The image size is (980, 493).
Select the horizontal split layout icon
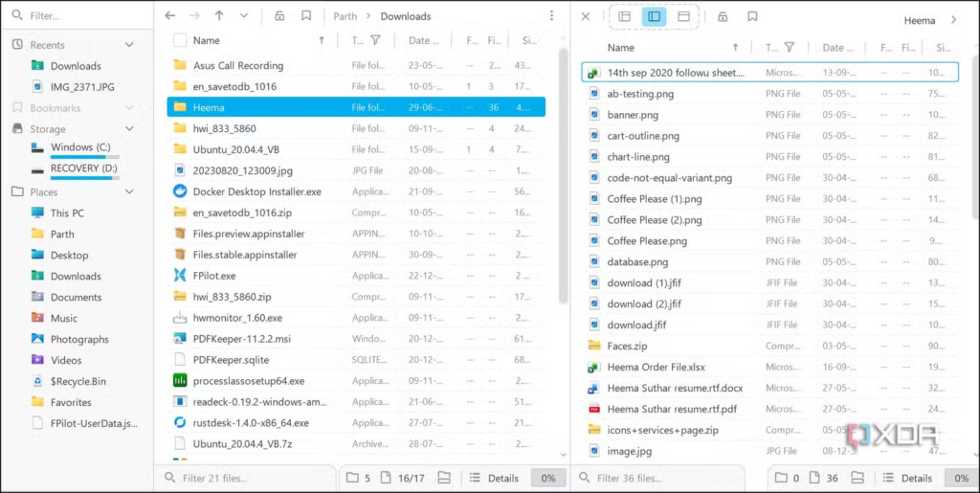(683, 17)
